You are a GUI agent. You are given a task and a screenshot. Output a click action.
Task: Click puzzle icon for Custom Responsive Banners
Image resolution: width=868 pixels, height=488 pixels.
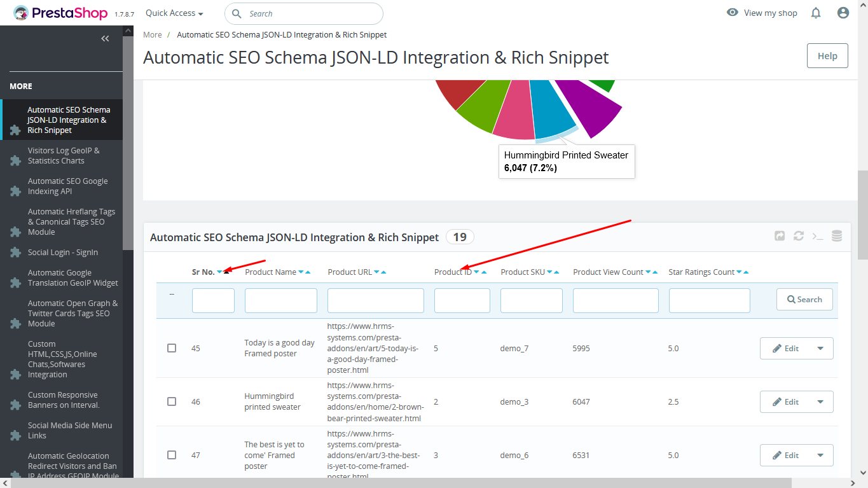[x=15, y=405]
